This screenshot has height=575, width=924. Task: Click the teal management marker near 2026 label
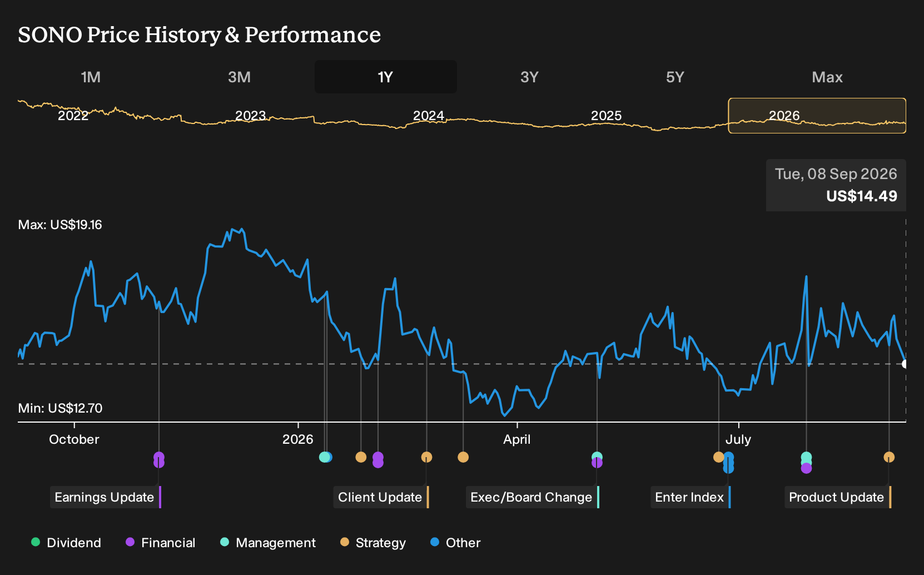324,457
